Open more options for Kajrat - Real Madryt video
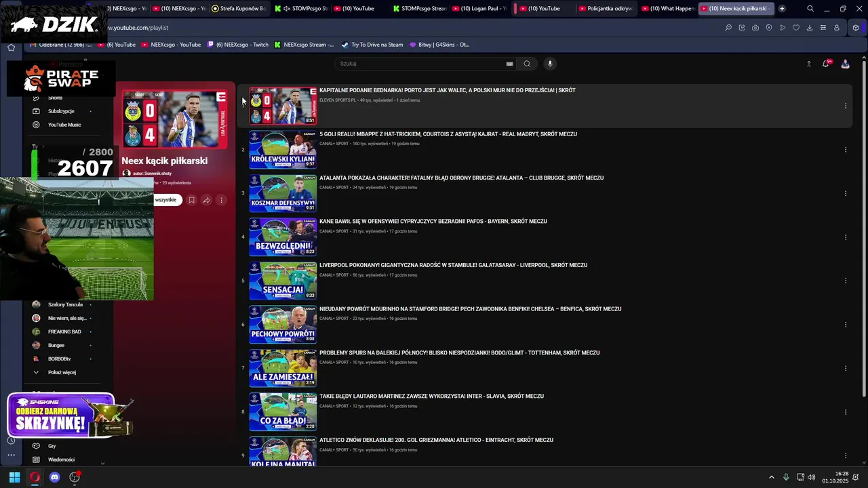Viewport: 868px width, 488px height. coord(846,150)
